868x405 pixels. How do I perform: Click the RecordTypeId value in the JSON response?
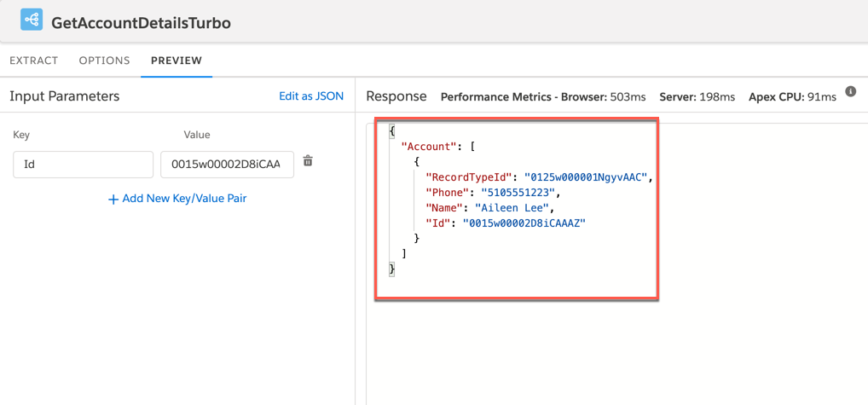587,177
